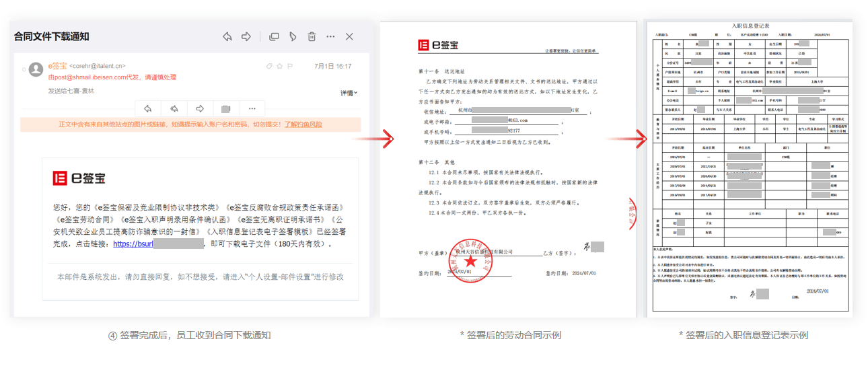
Task: Click the post@shmail.ibeisen.com warning text
Action: (x=112, y=77)
